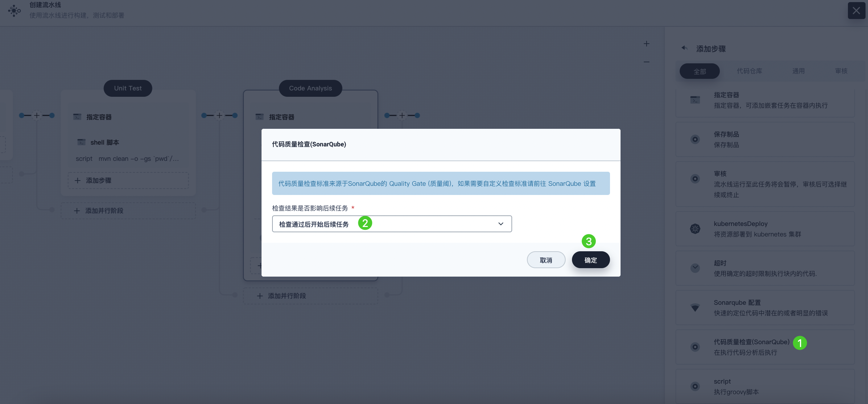Expand 通用 steps category tab
The image size is (868, 404).
tap(798, 70)
